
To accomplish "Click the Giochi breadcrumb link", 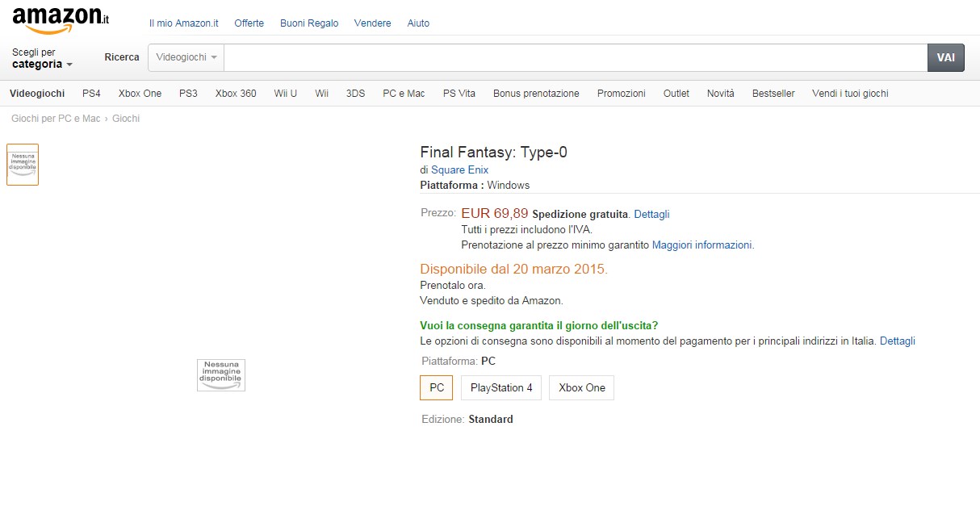I will pos(126,119).
